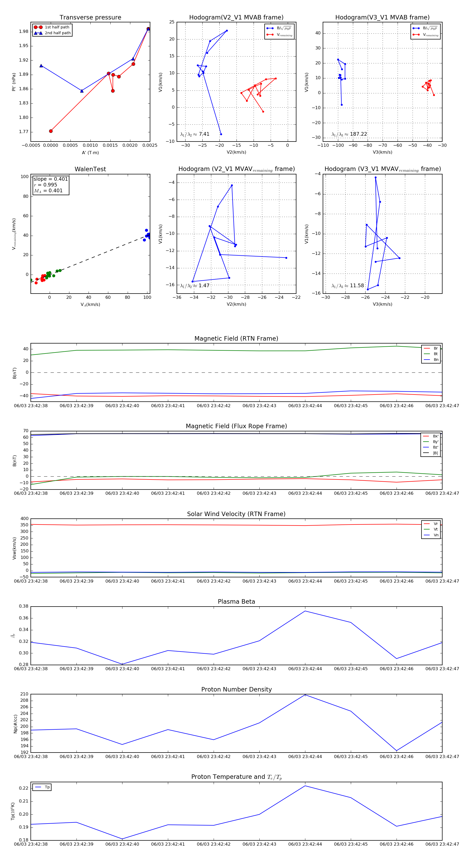The image size is (473, 868).
Task: Click the "A' (T·m)" x-axis label
Action: click(90, 153)
